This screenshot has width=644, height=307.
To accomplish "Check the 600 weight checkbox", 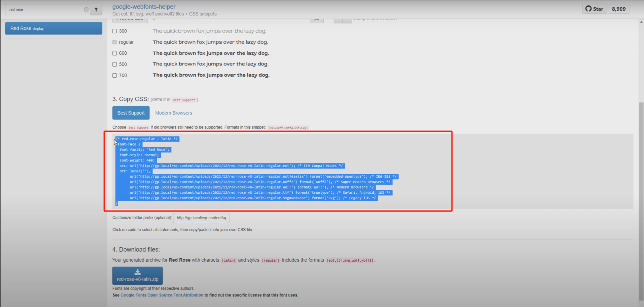I will pyautogui.click(x=115, y=53).
